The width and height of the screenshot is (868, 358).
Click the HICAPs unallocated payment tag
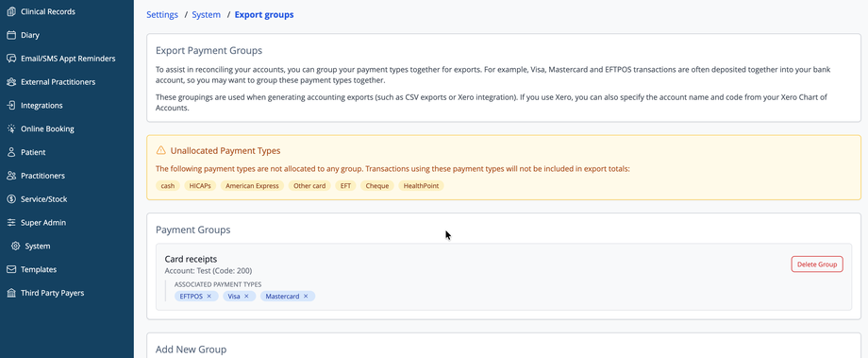coord(200,186)
